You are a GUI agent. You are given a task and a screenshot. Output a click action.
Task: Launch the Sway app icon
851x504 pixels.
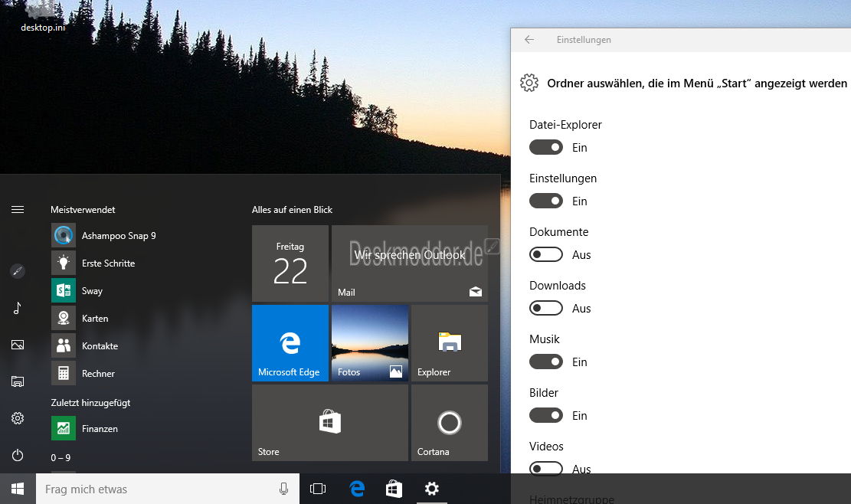click(64, 290)
